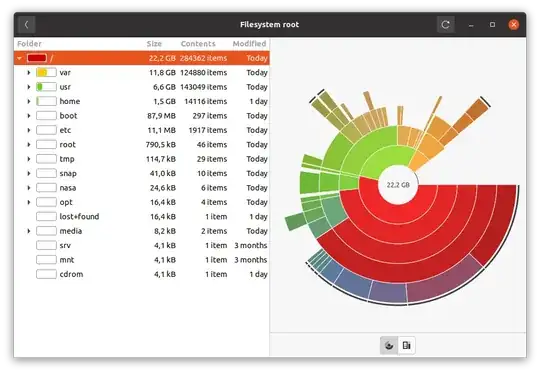Minimize the Filesystem root window
The image size is (540, 373).
(471, 25)
